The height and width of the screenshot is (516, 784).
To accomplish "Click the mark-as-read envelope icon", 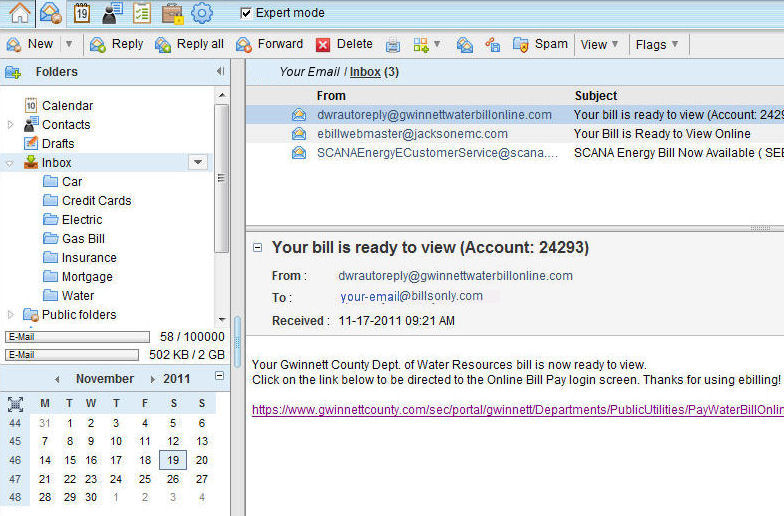I will point(464,45).
